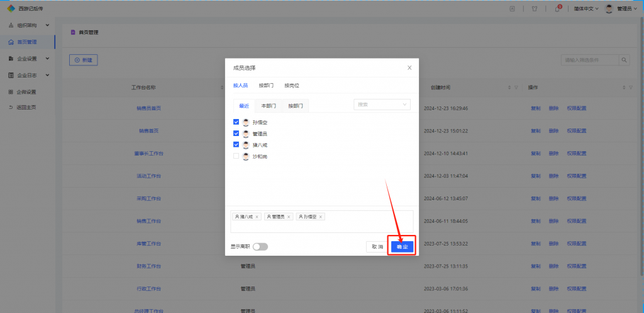Remove the 管理员 tag from selected members

pyautogui.click(x=288, y=217)
